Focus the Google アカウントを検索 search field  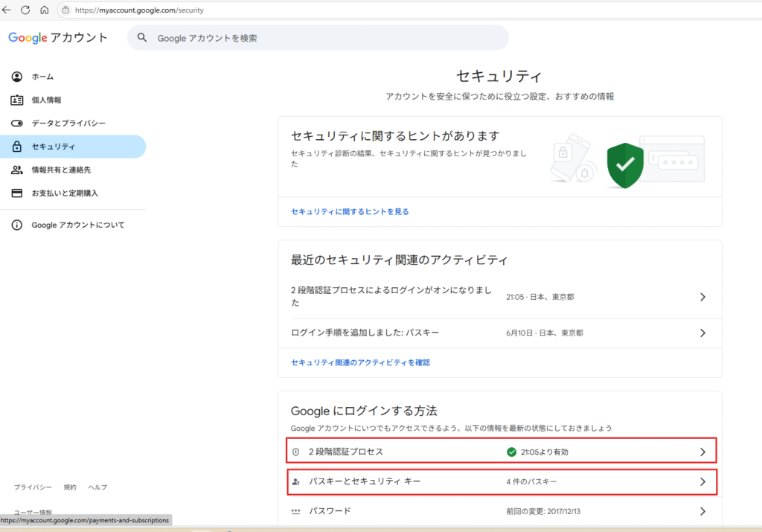tap(318, 38)
